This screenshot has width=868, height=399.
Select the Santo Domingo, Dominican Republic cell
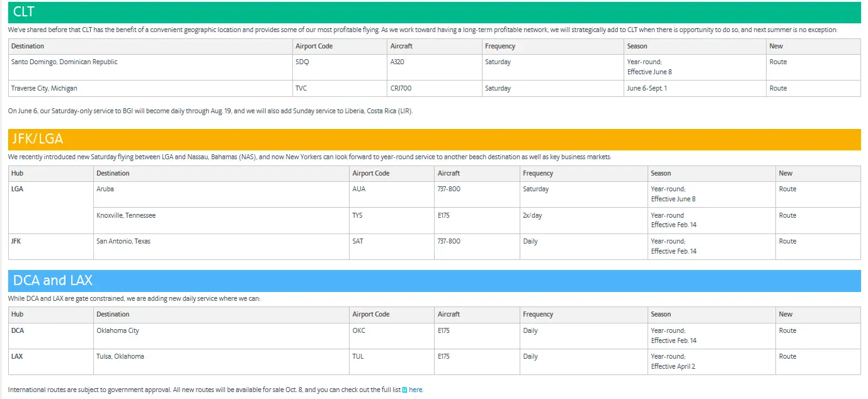tap(64, 62)
